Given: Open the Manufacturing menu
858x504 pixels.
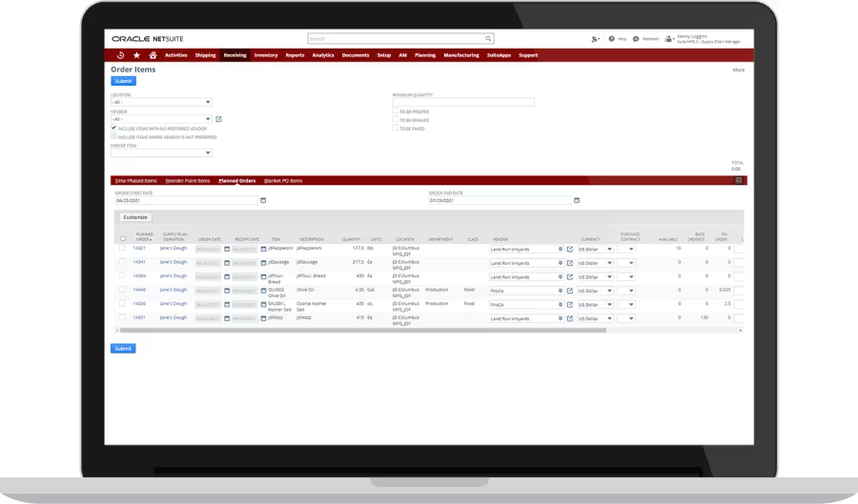Looking at the screenshot, I should pyautogui.click(x=460, y=55).
